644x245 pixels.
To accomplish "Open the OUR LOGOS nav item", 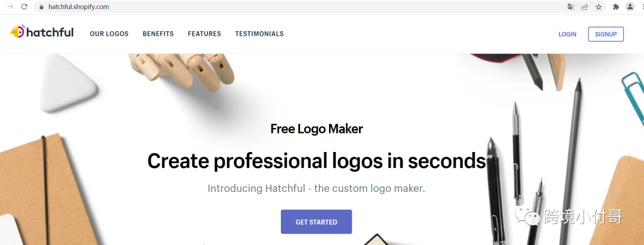I will pyautogui.click(x=109, y=34).
